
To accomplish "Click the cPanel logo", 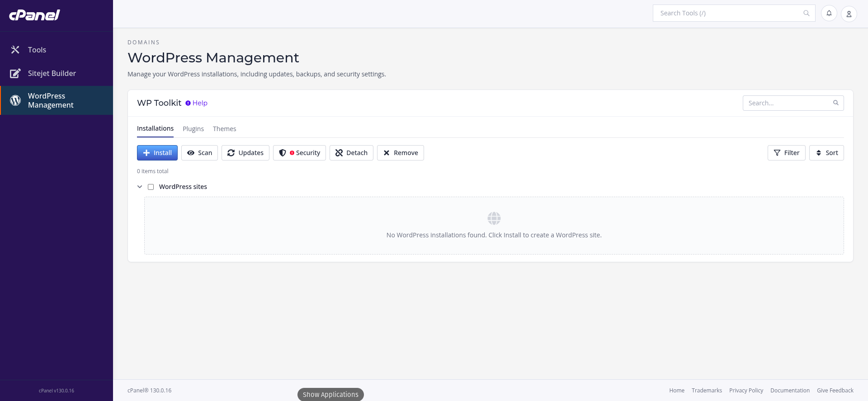I will [34, 15].
